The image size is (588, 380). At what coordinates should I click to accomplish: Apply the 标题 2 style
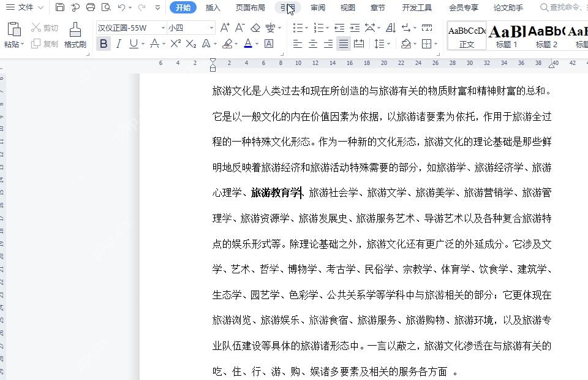pyautogui.click(x=546, y=36)
